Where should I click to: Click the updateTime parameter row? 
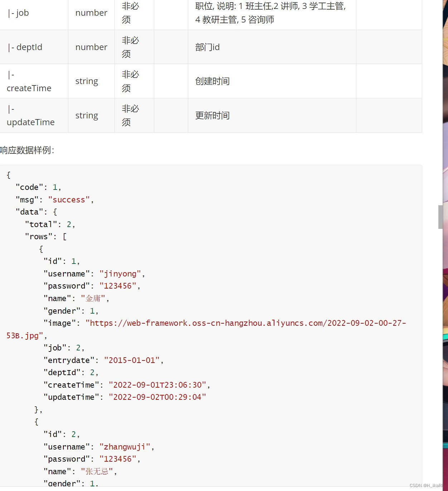click(x=30, y=115)
